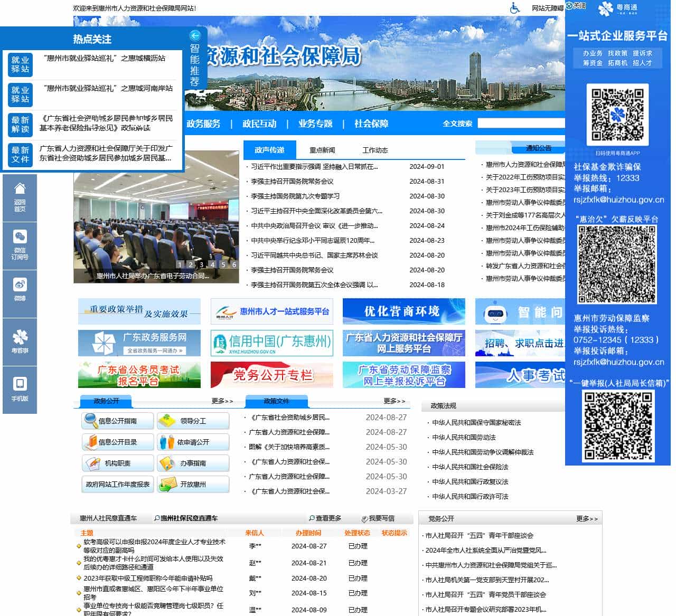Open 广东省劳动保障监察网上举报投诉平台 banner
Screen dimensions: 676x616
[404, 375]
